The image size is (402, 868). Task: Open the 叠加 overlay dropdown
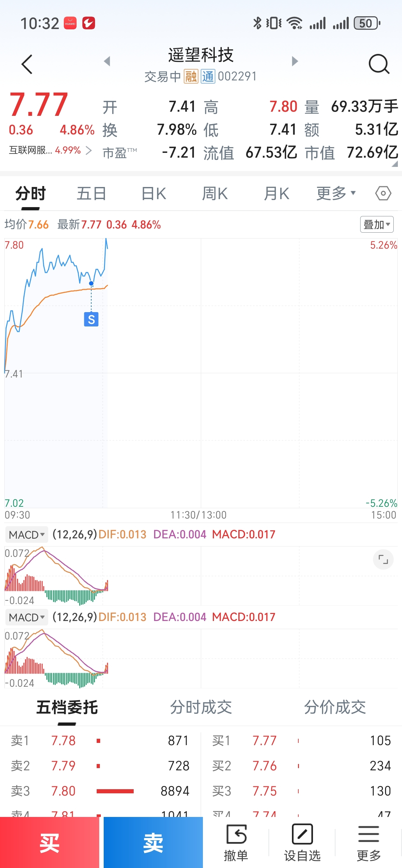click(377, 224)
